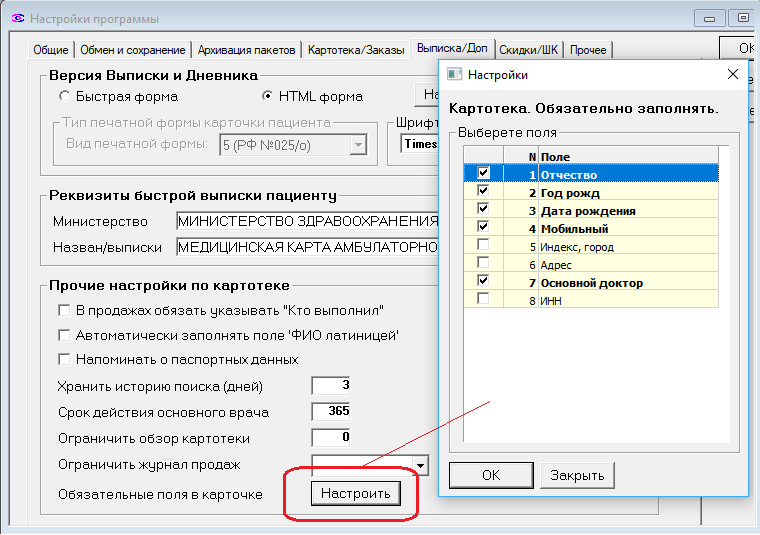Click the Закрыть button
This screenshot has height=535, width=760.
tap(577, 475)
